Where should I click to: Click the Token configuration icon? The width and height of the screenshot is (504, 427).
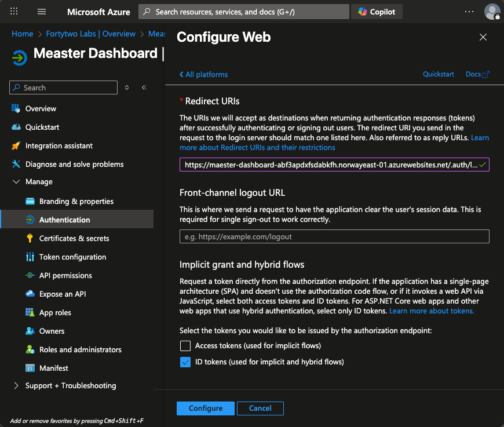(x=30, y=257)
